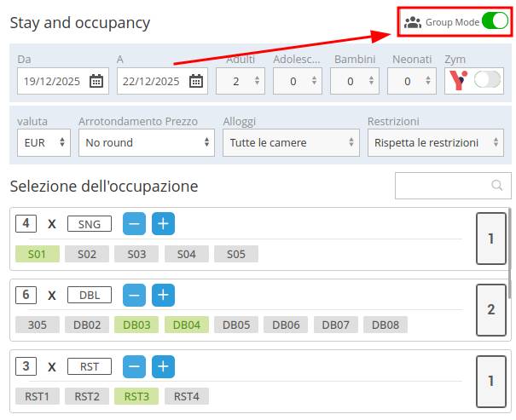Screen dimensions: 516x420
Task: Open the check-in date calendar icon
Action: pos(96,82)
